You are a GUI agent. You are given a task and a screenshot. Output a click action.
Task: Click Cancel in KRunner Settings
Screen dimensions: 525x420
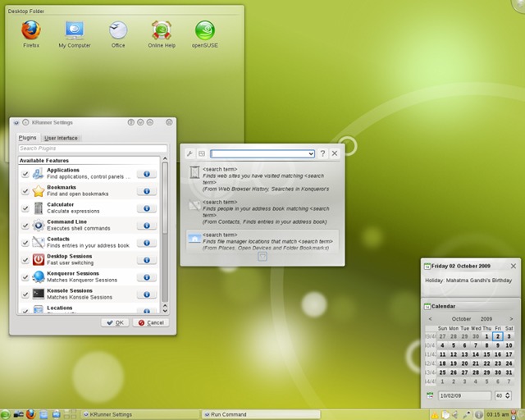(151, 322)
